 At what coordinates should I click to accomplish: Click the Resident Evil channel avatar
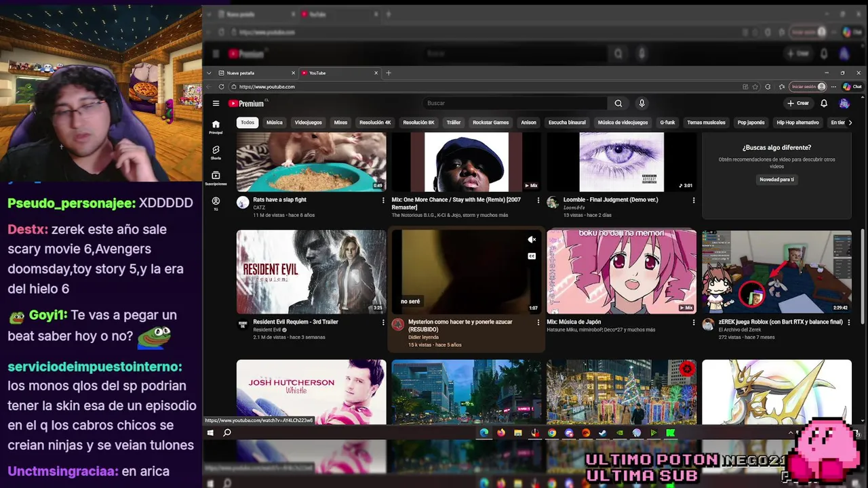pos(243,325)
